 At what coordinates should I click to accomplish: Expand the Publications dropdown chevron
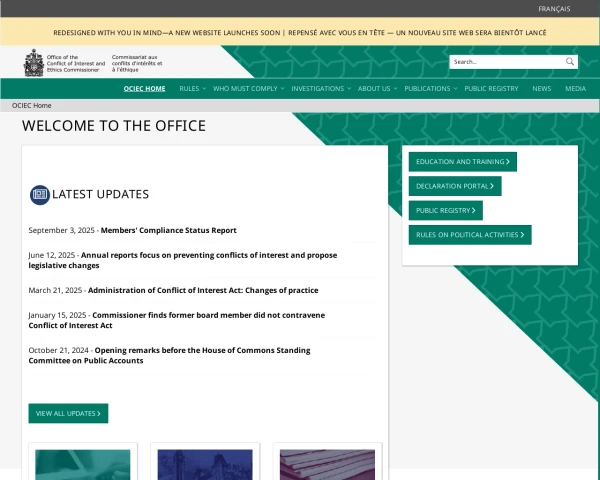click(x=455, y=88)
